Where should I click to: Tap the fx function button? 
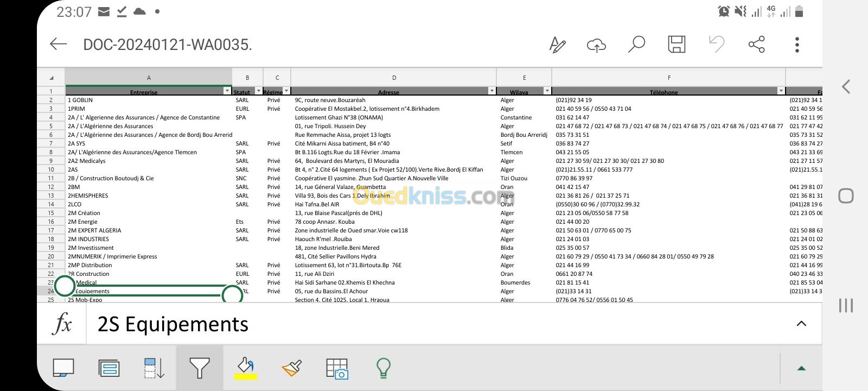click(62, 324)
